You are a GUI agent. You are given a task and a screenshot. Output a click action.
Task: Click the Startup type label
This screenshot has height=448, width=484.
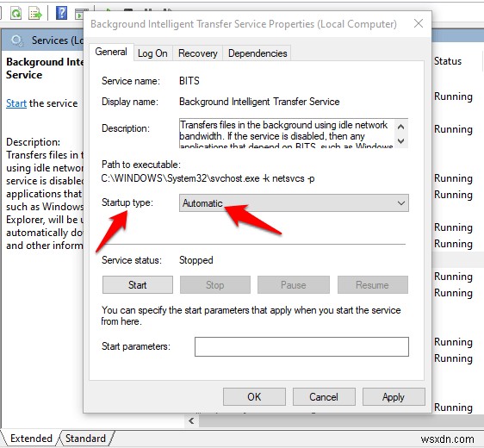[x=127, y=202]
